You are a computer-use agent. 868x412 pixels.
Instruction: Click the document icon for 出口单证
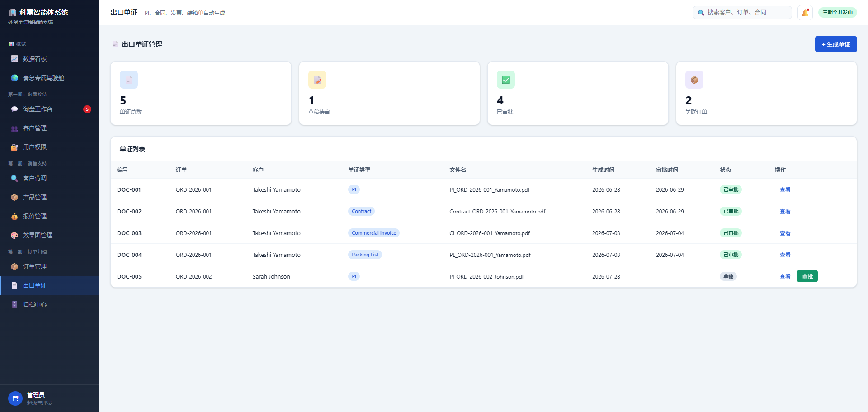pos(14,285)
